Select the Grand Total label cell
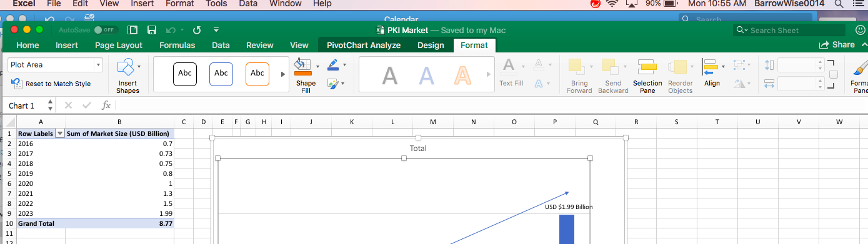 tap(41, 223)
